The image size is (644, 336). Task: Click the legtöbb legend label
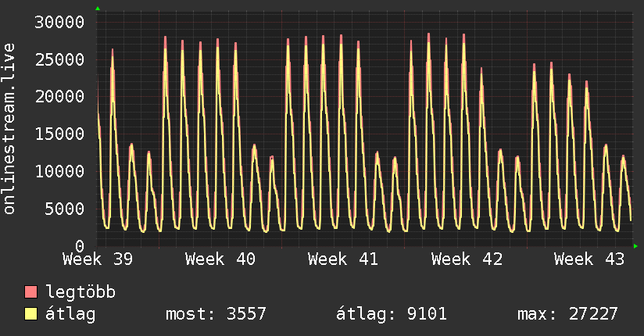pyautogui.click(x=80, y=292)
